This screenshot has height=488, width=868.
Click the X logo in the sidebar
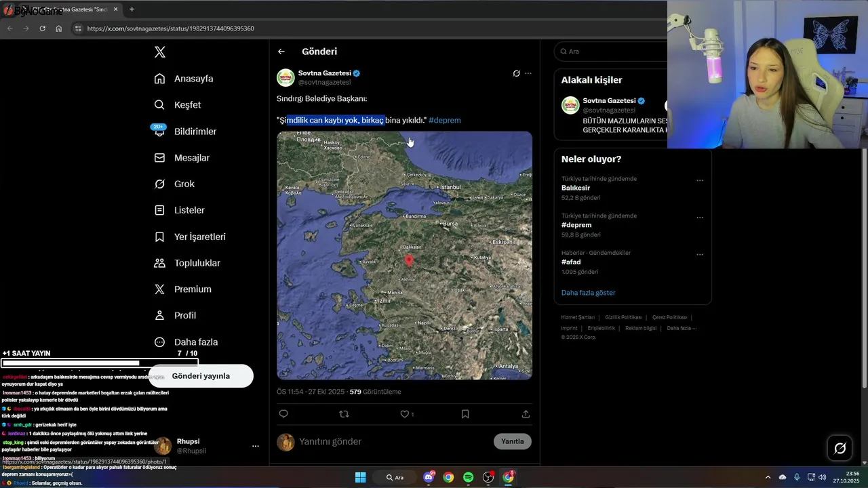(x=159, y=52)
